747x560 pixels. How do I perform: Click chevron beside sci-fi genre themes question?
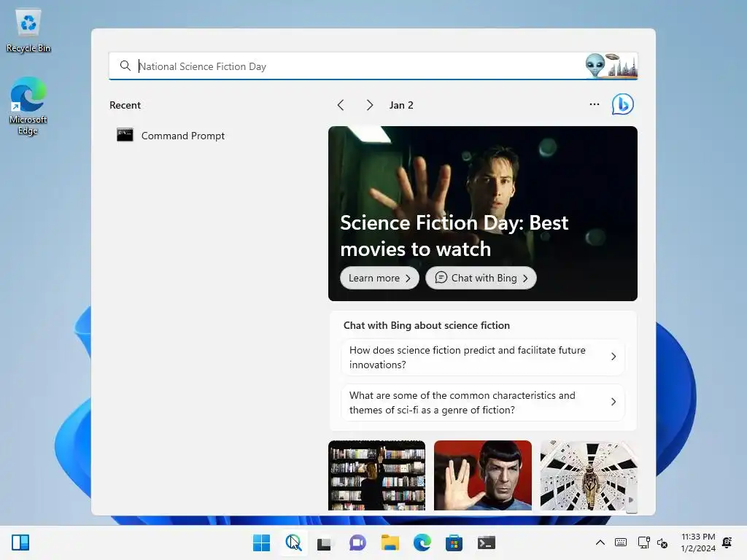pyautogui.click(x=614, y=402)
